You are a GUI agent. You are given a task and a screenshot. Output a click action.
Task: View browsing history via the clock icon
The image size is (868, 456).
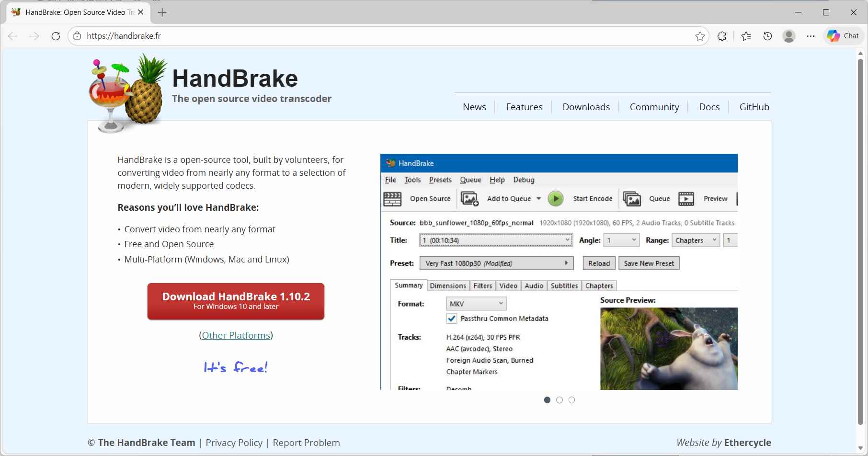coord(767,35)
